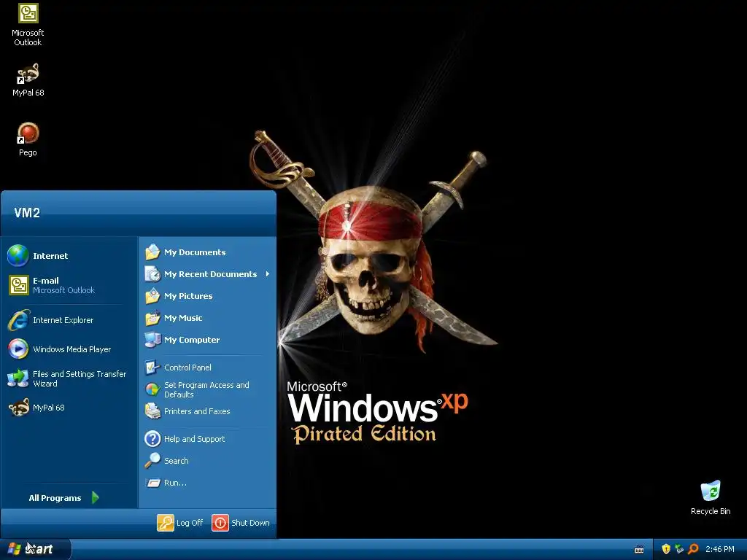Click the network connection tray icon

tap(679, 549)
